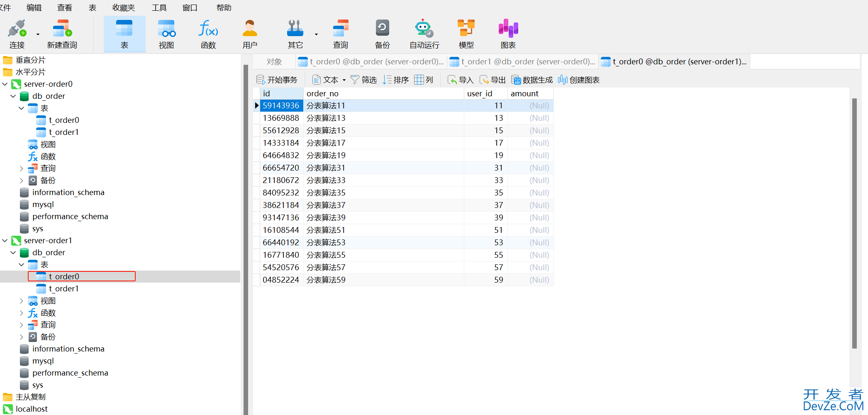The width and height of the screenshot is (868, 415).
Task: Open the 图表 charts toolbar icon
Action: [x=508, y=34]
